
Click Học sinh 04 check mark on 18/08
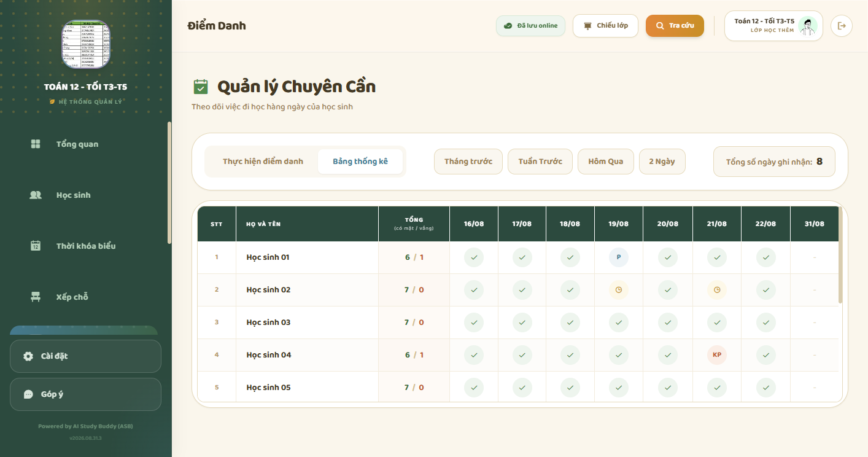[570, 355]
